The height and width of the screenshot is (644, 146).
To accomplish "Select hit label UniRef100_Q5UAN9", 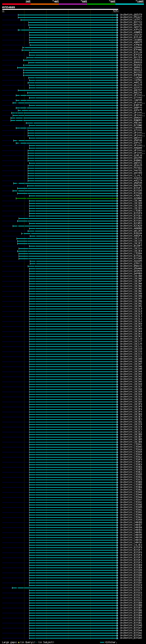I will pos(131,268).
